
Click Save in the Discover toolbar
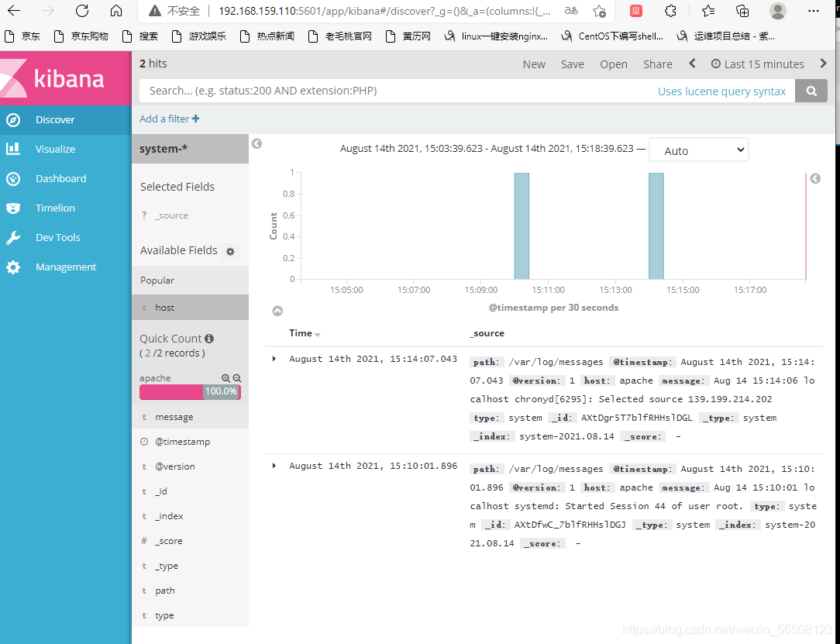(x=572, y=64)
